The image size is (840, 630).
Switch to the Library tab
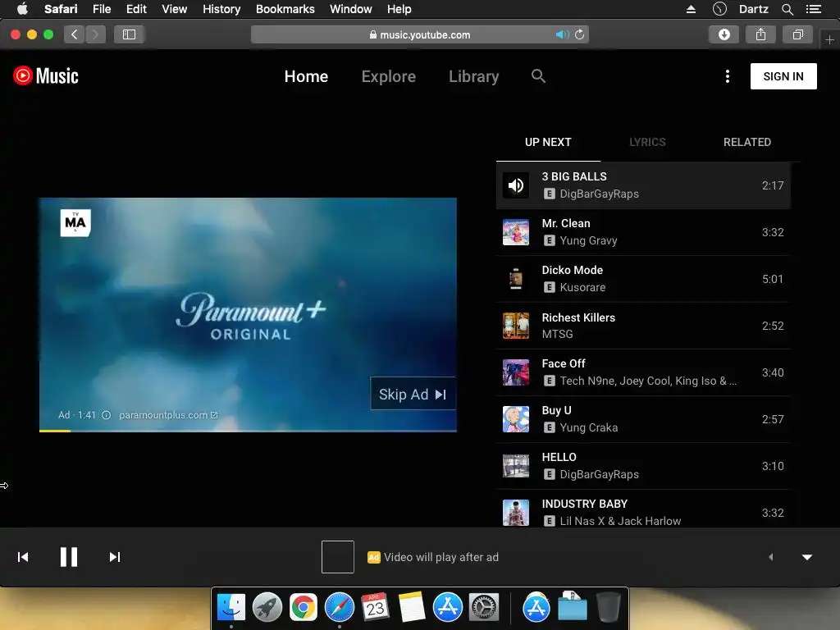pyautogui.click(x=473, y=76)
